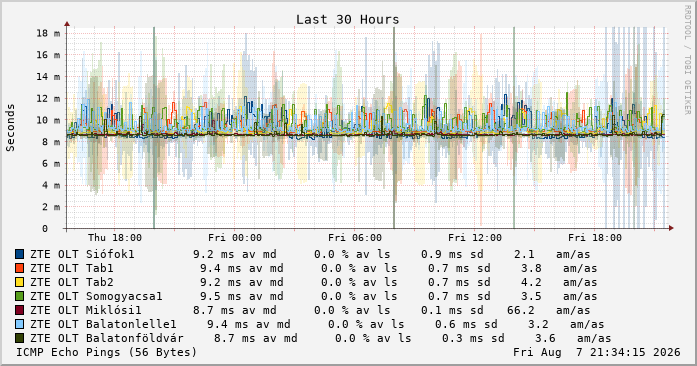Image resolution: width=697 pixels, height=366 pixels.
Task: Click the '18 m' y-axis value
Action: point(48,33)
